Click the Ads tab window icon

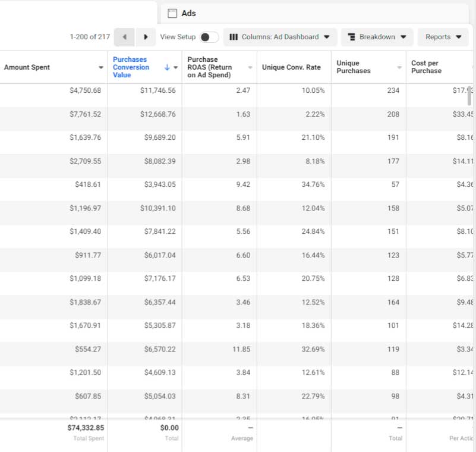(172, 13)
